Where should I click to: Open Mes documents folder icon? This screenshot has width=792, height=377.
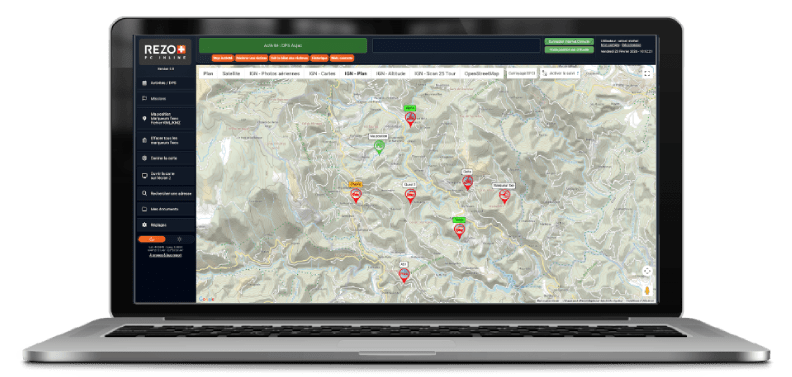(144, 209)
